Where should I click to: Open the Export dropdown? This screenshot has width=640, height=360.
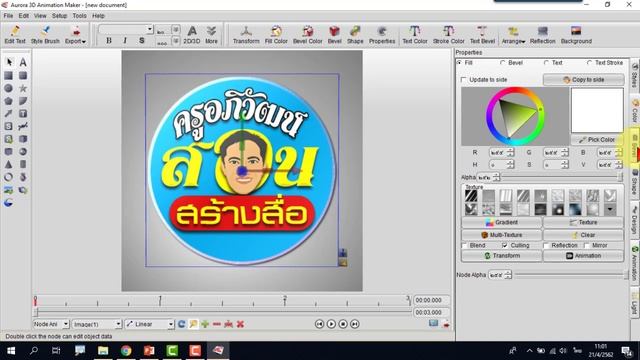point(76,35)
